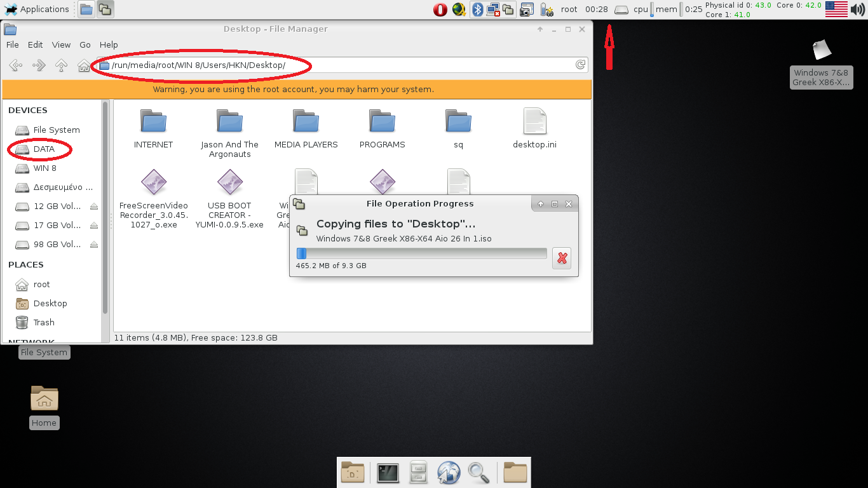
Task: Select DATA device in sidebar
Action: 44,149
